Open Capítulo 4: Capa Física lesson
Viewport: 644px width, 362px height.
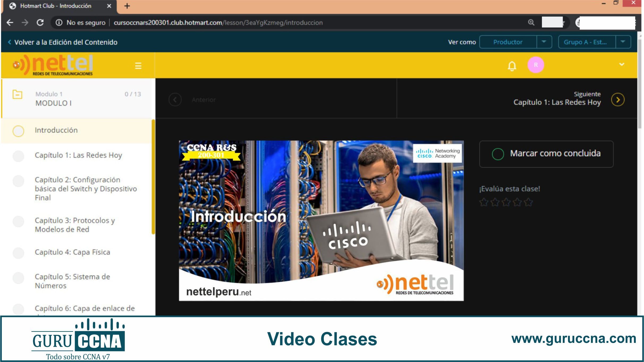click(x=72, y=252)
